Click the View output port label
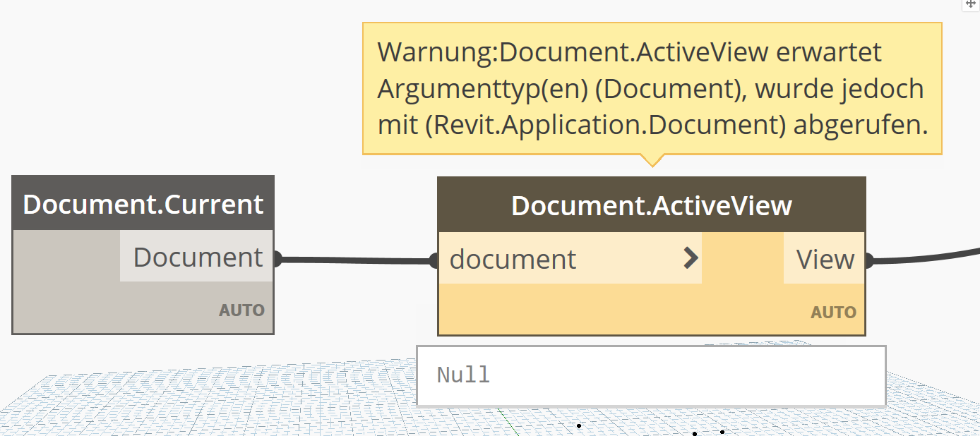Image resolution: width=980 pixels, height=436 pixels. tap(825, 259)
